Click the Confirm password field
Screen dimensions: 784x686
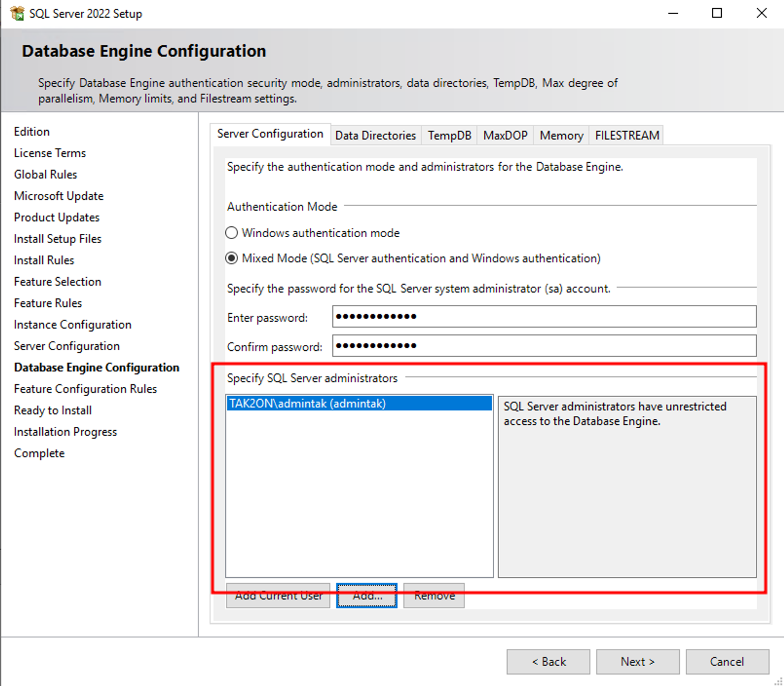click(x=544, y=346)
